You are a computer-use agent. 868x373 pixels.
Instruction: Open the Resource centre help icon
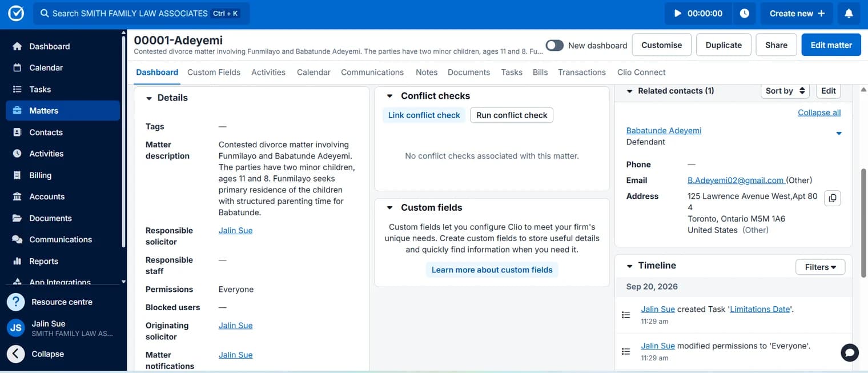(16, 302)
